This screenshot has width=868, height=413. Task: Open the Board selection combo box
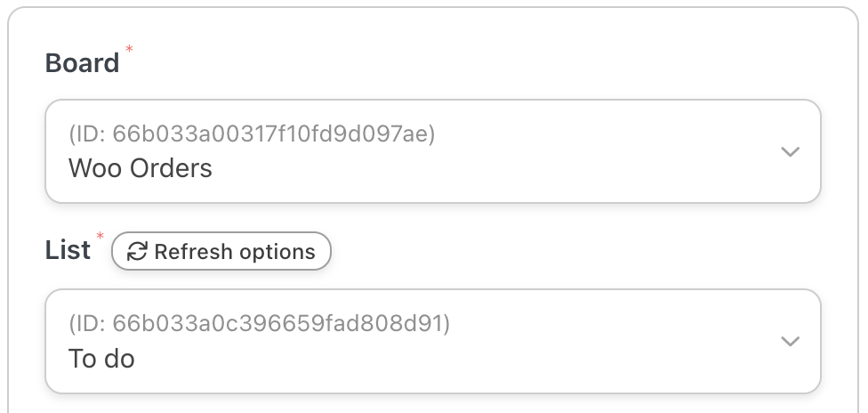(x=432, y=151)
